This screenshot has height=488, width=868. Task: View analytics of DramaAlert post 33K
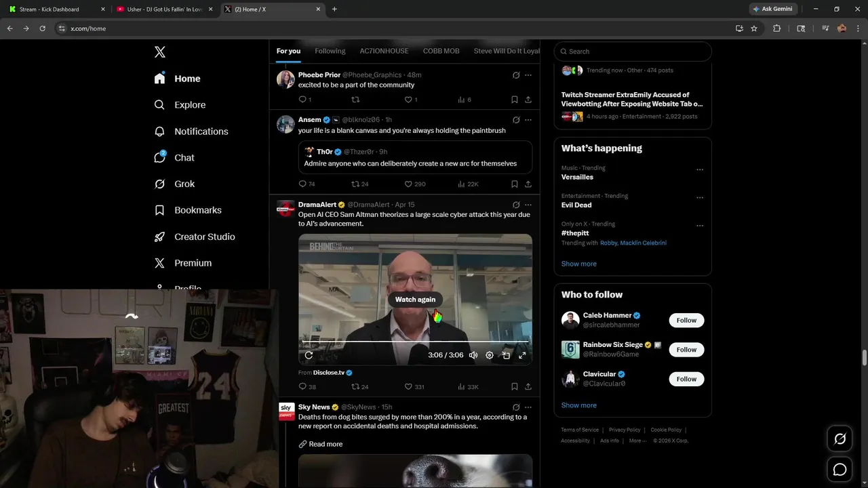click(469, 387)
